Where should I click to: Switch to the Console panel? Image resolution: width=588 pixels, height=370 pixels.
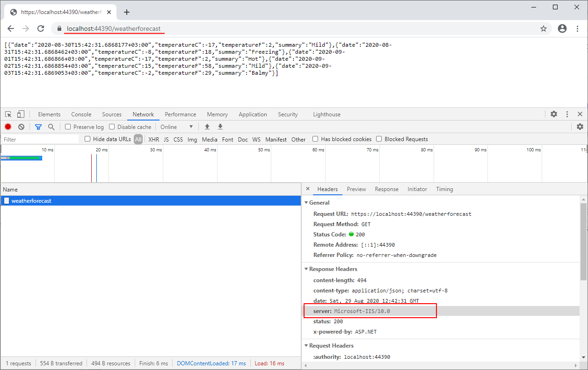[81, 114]
